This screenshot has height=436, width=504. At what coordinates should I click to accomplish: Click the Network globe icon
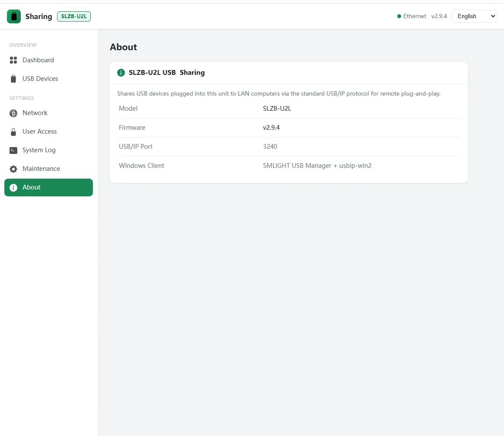pos(13,113)
